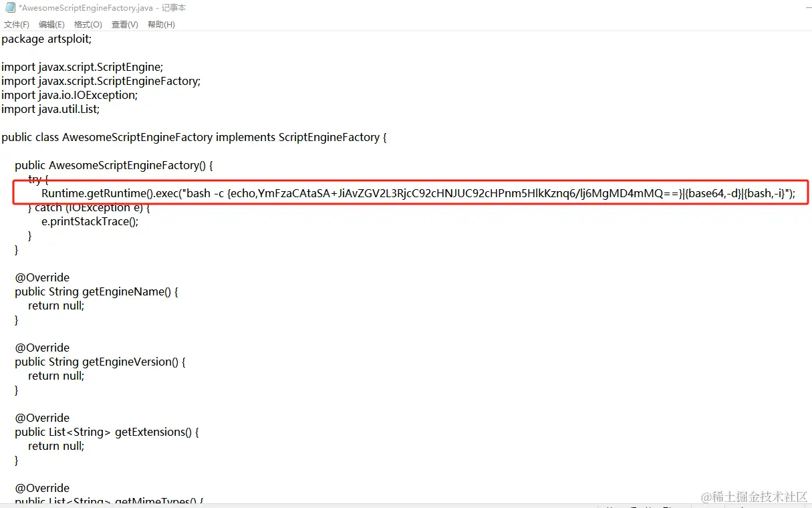Click the Notepad icon in title bar
812x508 pixels.
pyautogui.click(x=10, y=8)
